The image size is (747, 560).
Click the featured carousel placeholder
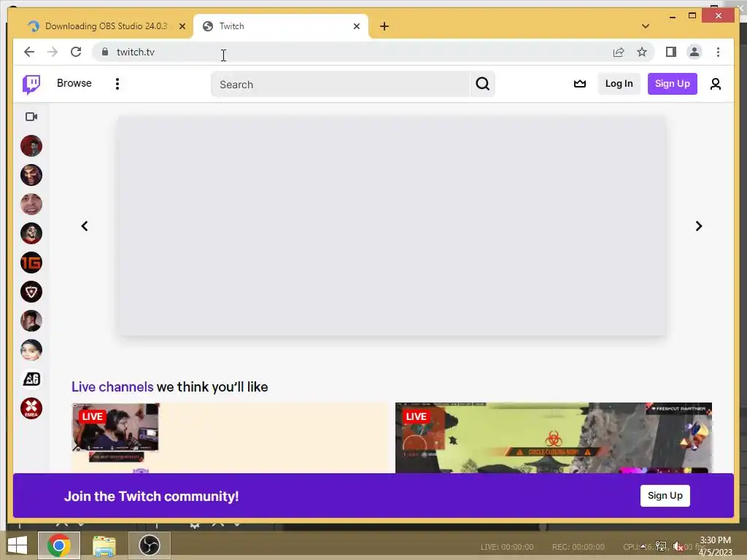392,226
